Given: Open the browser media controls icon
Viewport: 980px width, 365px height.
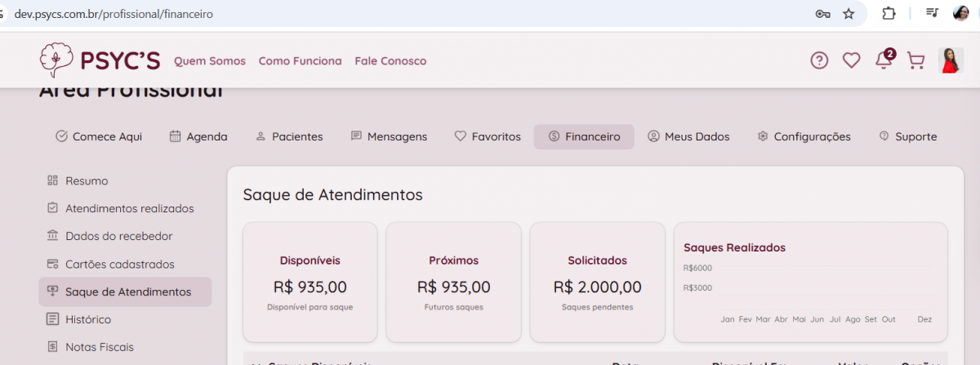Looking at the screenshot, I should pyautogui.click(x=933, y=14).
